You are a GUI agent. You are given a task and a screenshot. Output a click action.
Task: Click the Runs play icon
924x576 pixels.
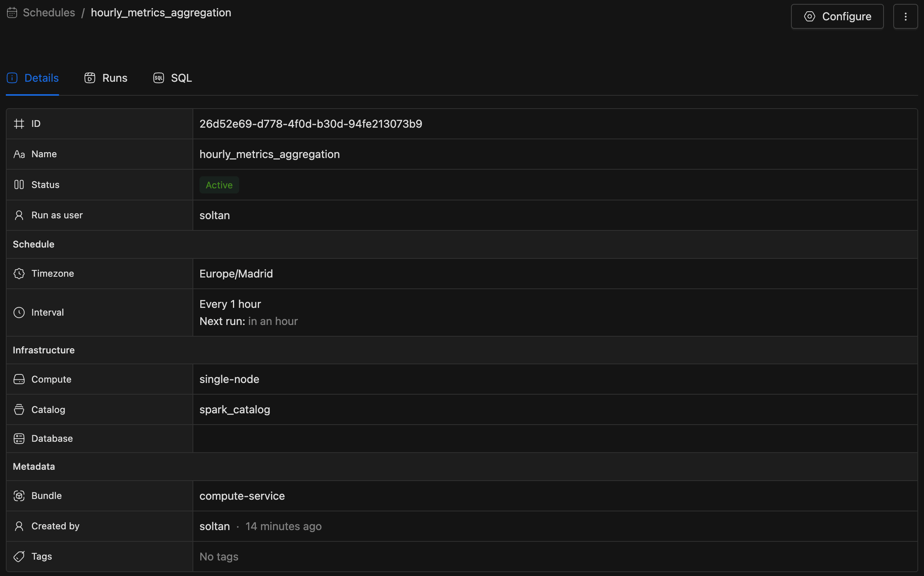point(90,78)
